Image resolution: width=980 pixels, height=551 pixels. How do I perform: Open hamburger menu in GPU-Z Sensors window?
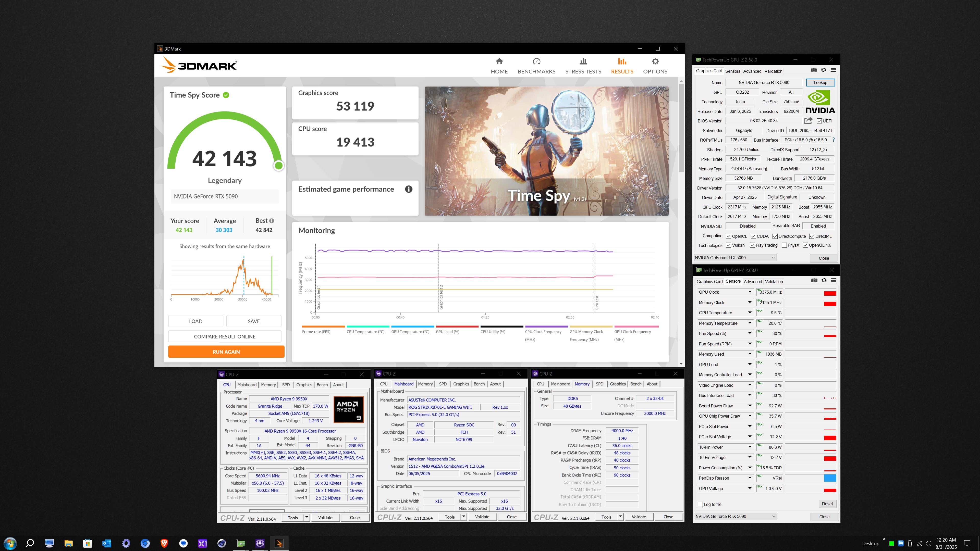pyautogui.click(x=834, y=280)
